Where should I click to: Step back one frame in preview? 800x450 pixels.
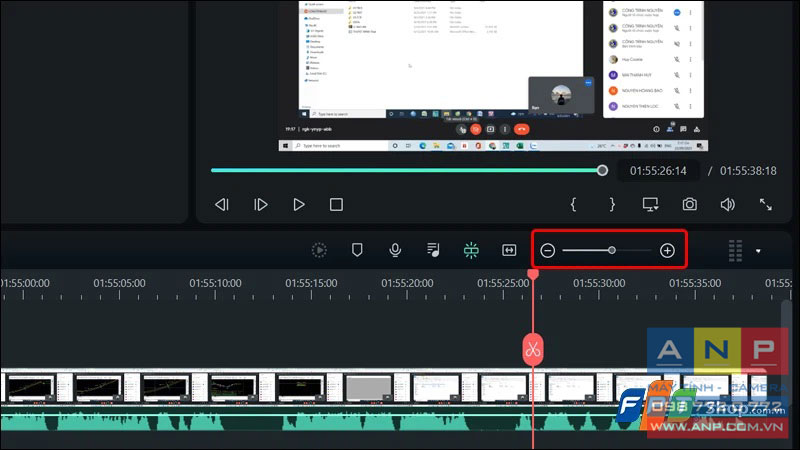pos(222,205)
